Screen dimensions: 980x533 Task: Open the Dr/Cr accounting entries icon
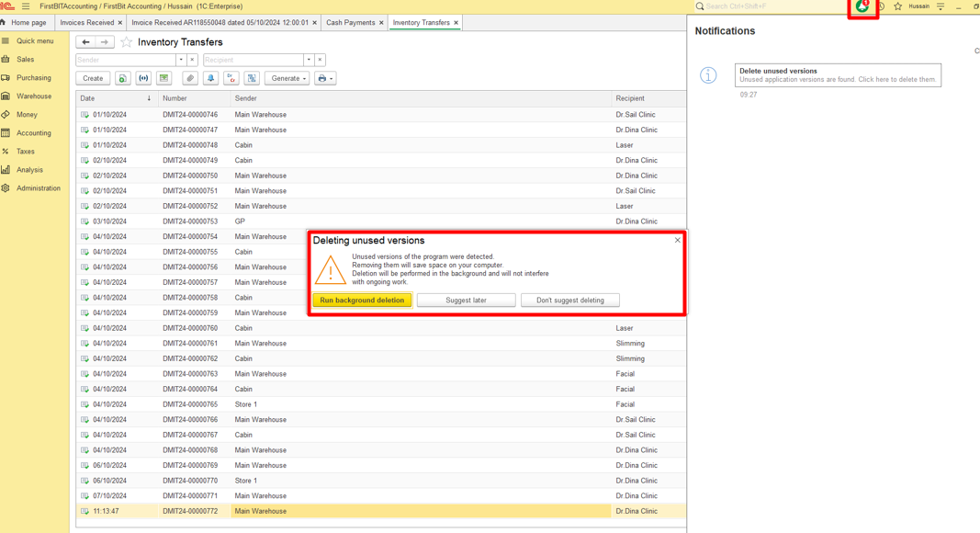click(231, 79)
